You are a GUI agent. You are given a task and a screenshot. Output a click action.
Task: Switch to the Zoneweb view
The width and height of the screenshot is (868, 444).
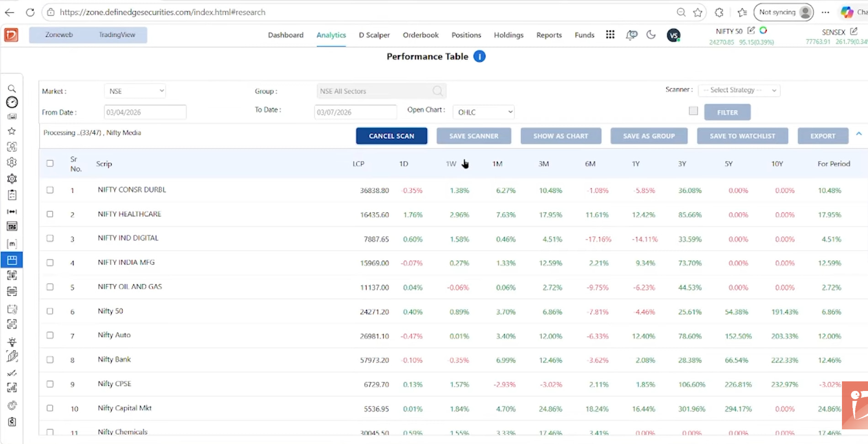59,35
